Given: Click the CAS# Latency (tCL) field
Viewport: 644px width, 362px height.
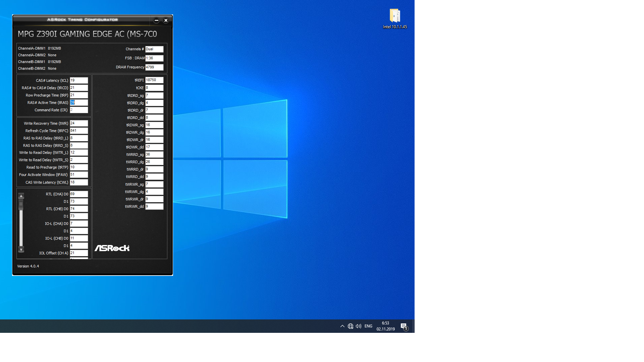Looking at the screenshot, I should click(79, 80).
